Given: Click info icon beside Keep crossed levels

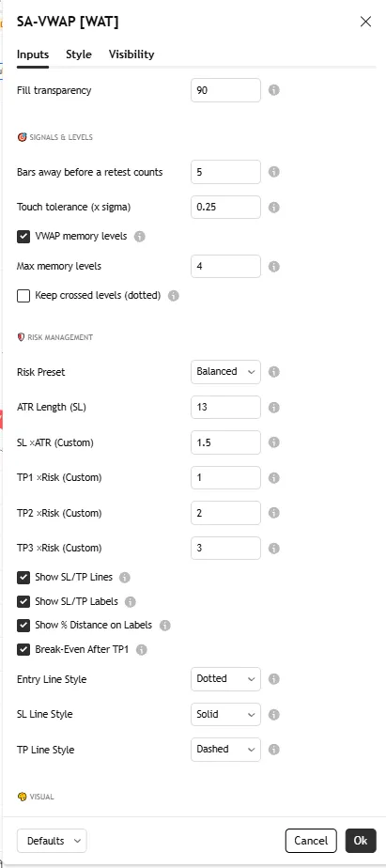Looking at the screenshot, I should coord(174,296).
